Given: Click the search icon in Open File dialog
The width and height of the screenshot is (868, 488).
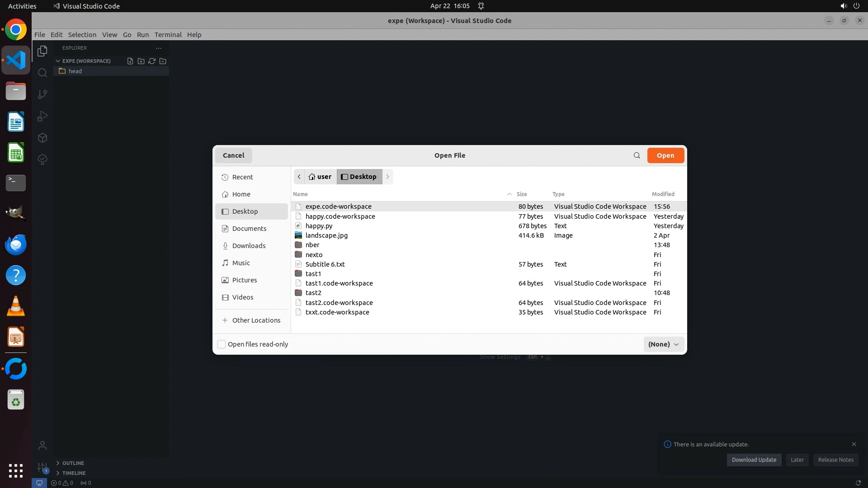Looking at the screenshot, I should click(x=637, y=155).
